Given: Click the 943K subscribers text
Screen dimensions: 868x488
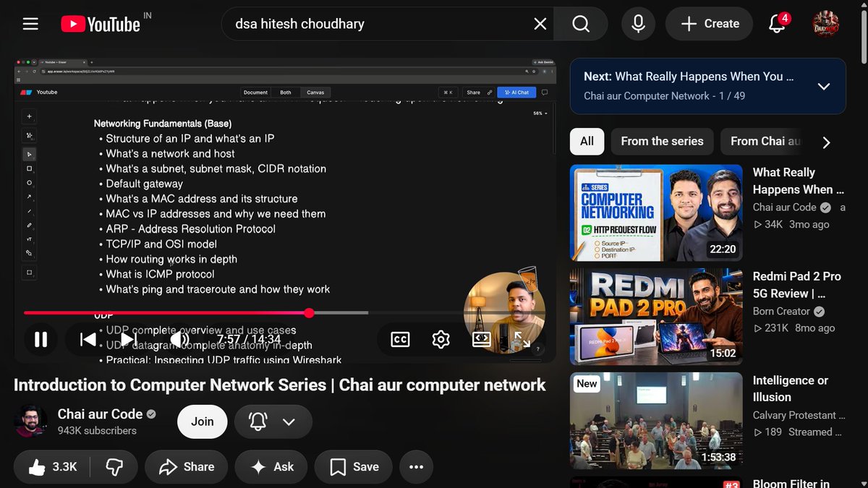Looking at the screenshot, I should tap(97, 430).
